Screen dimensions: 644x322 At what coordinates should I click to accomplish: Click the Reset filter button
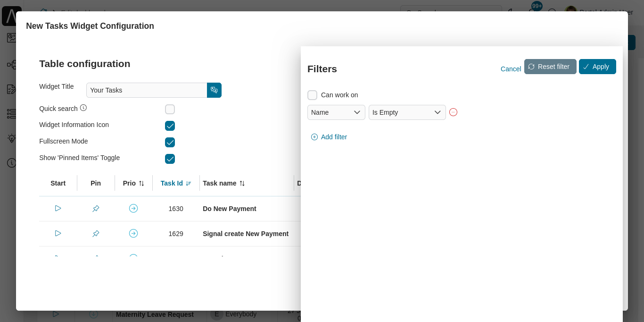[x=550, y=67]
